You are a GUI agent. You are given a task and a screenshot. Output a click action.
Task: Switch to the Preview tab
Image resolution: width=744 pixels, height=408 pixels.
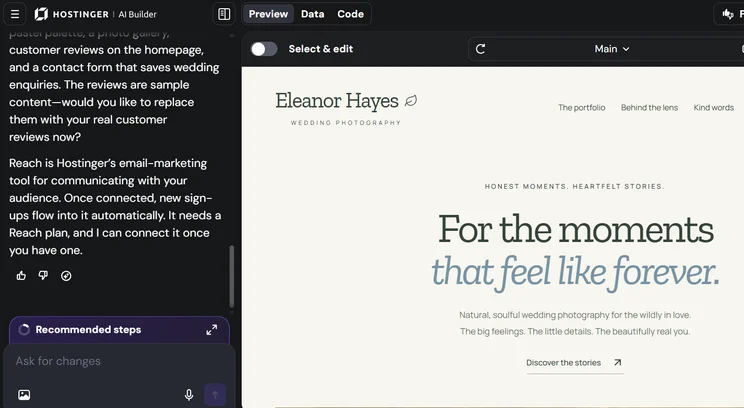coord(268,14)
